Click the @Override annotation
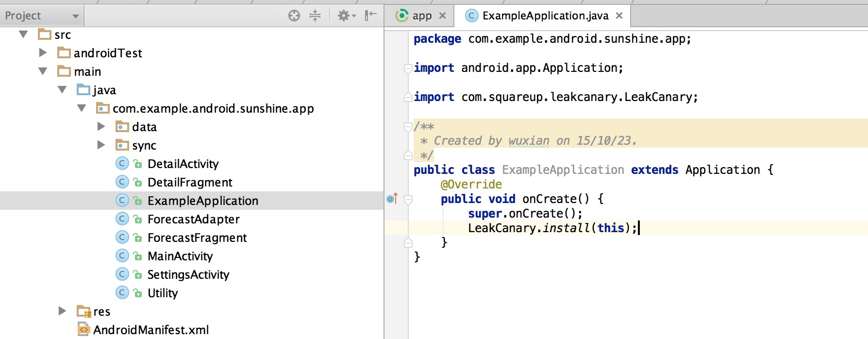The width and height of the screenshot is (868, 339). click(x=471, y=185)
